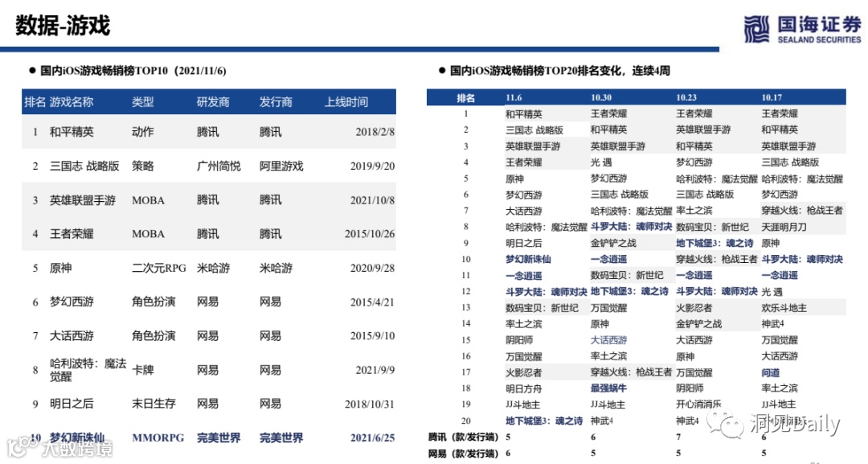
Task: Select 明日之后 in the TOP10 table
Action: click(x=72, y=404)
